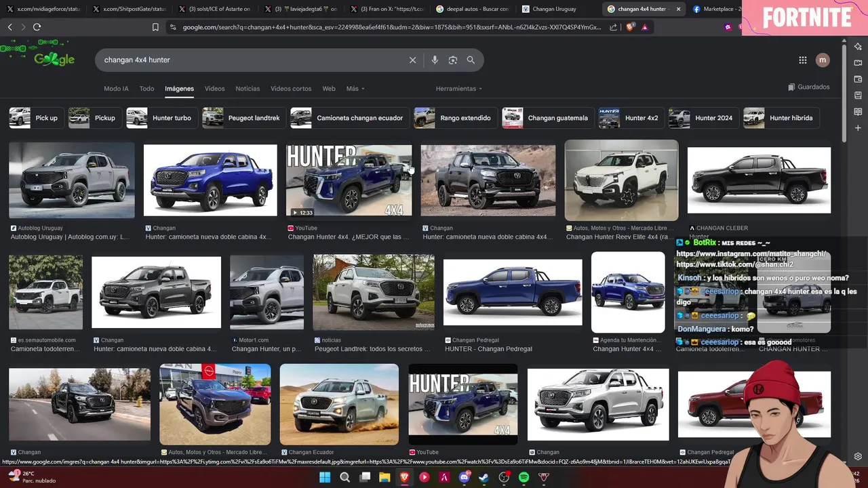The height and width of the screenshot is (488, 868).
Task: Search by image with the Lens icon
Action: point(453,60)
